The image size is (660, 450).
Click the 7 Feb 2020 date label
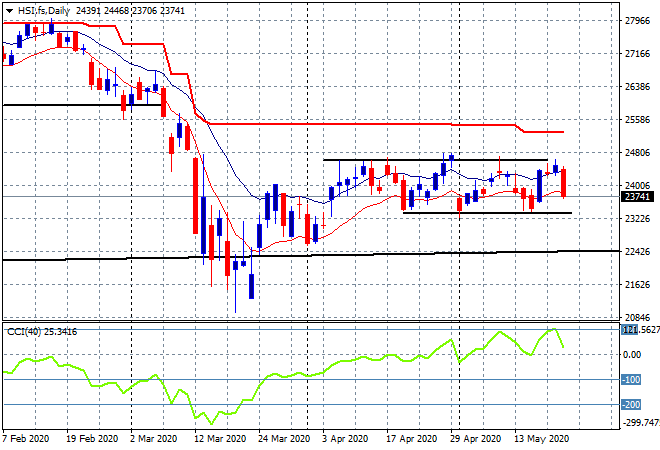click(x=25, y=439)
